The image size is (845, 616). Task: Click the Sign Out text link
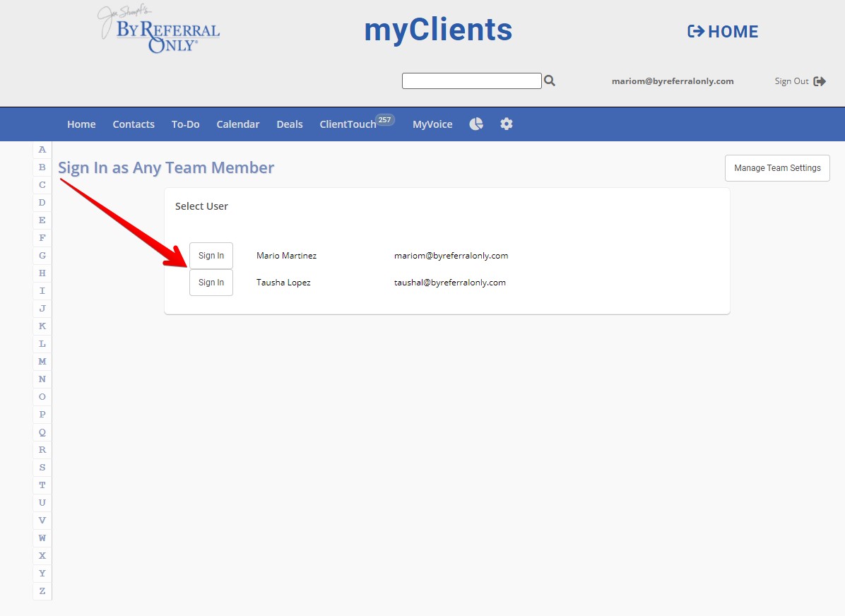[791, 81]
